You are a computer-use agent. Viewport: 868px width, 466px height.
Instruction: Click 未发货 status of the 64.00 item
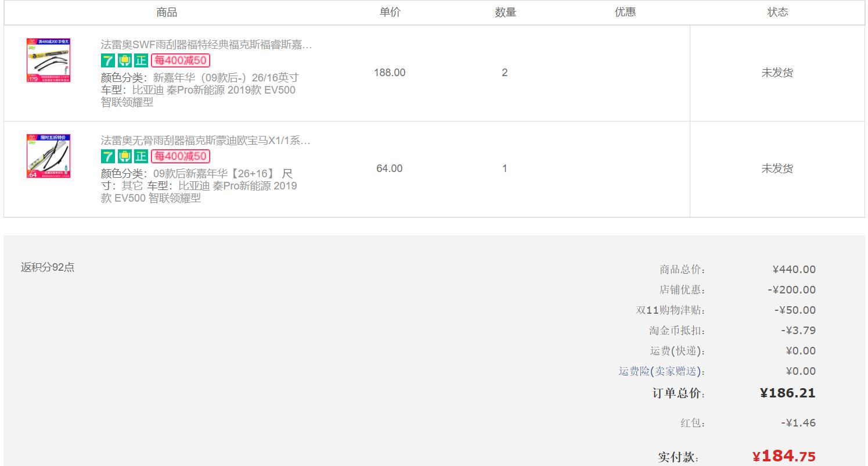777,169
